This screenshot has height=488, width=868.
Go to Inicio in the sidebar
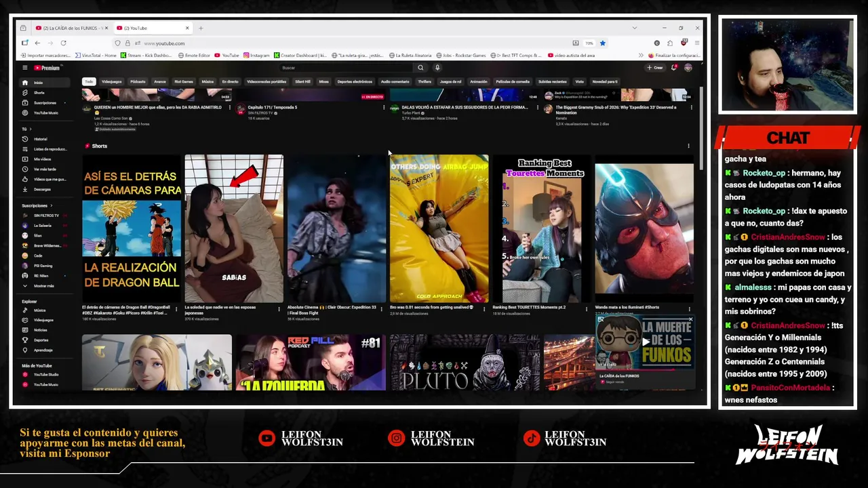pos(45,83)
